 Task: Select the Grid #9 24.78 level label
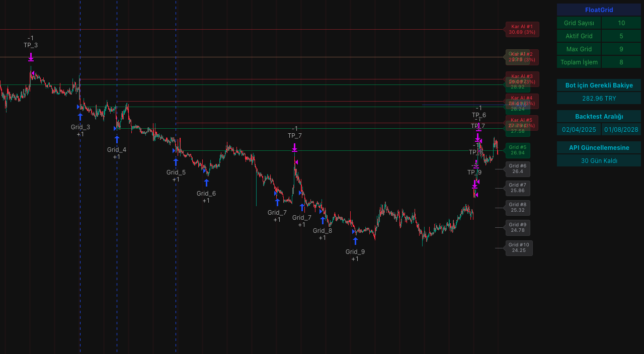tap(517, 227)
